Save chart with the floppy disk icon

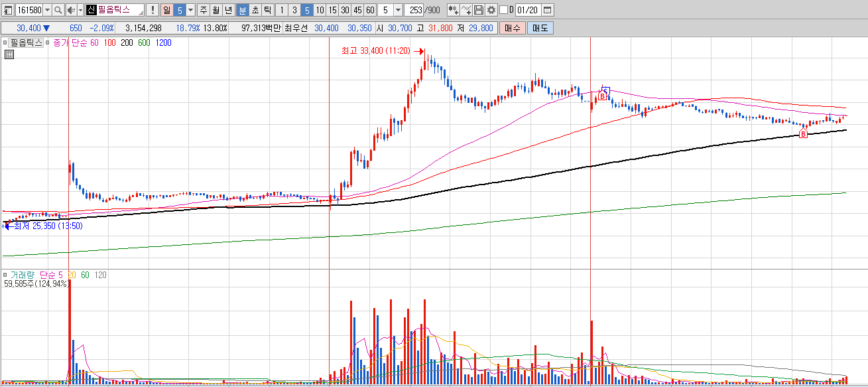coord(479,10)
